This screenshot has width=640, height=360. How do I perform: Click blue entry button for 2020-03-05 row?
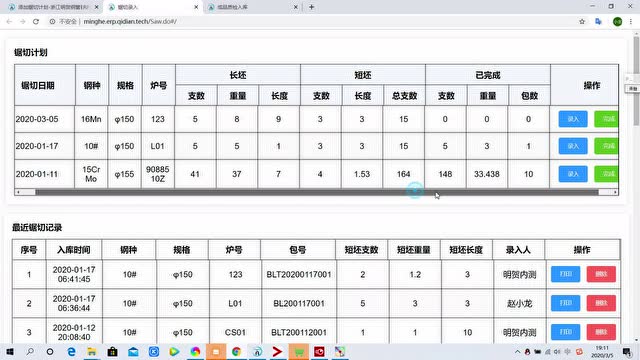(573, 119)
